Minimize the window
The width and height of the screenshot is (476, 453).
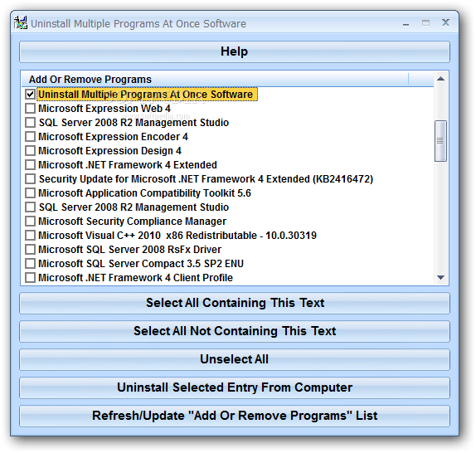click(406, 23)
